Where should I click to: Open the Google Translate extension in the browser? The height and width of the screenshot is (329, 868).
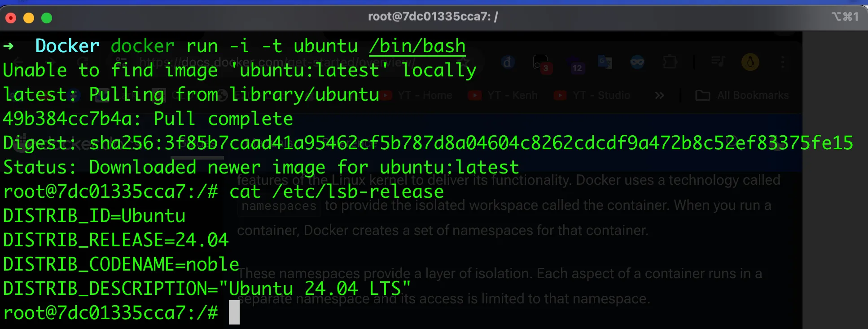pos(605,62)
